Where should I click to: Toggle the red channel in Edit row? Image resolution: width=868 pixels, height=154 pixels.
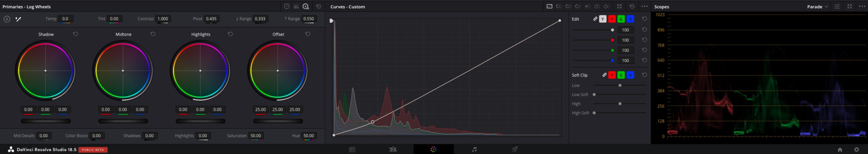coord(612,19)
